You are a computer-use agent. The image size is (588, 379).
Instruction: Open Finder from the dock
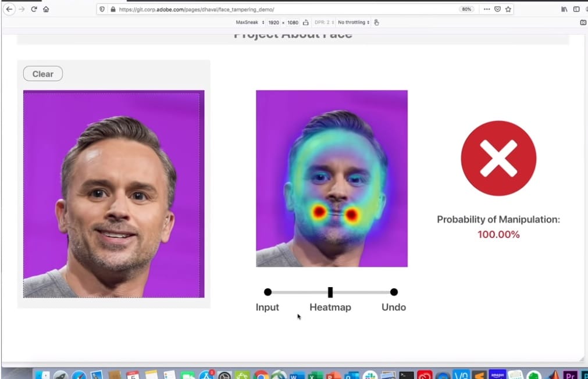pyautogui.click(x=43, y=375)
